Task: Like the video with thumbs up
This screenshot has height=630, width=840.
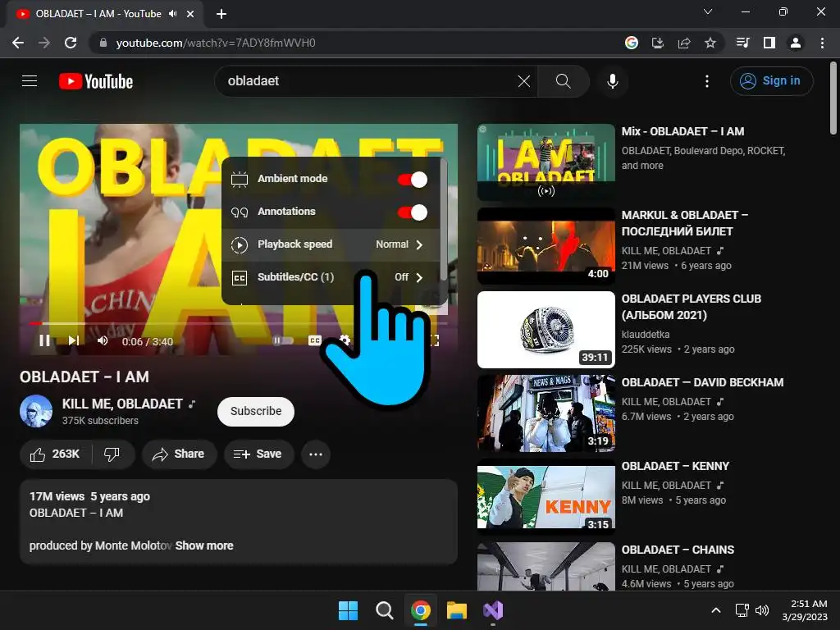Action: [55, 454]
